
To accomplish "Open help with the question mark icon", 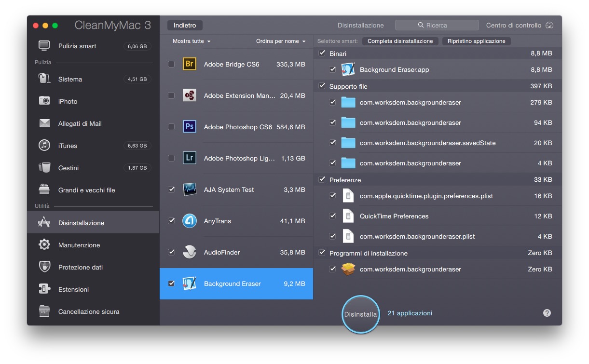I will click(x=547, y=313).
